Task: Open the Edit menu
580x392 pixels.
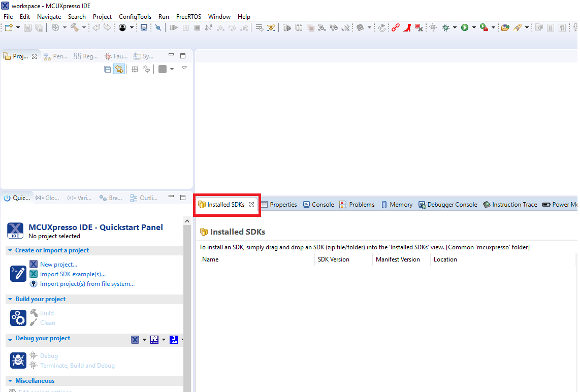Action: click(25, 17)
